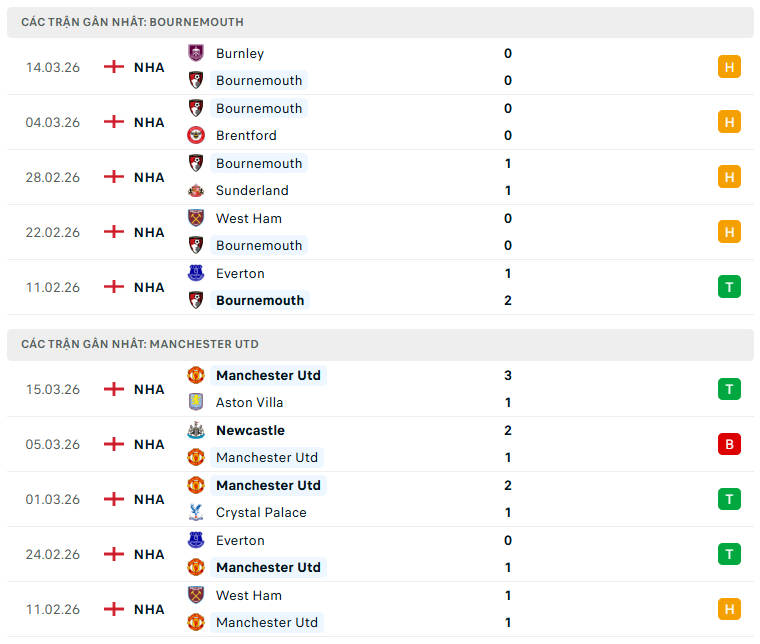Click the Crystal Palace crest icon
Image resolution: width=760 pixels, height=644 pixels.
pos(196,512)
